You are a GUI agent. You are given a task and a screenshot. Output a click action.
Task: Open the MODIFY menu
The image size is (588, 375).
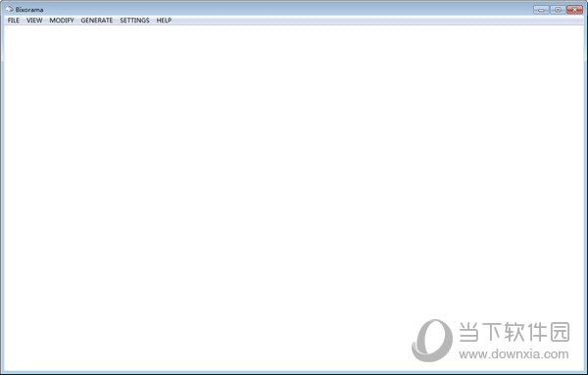[x=62, y=21]
